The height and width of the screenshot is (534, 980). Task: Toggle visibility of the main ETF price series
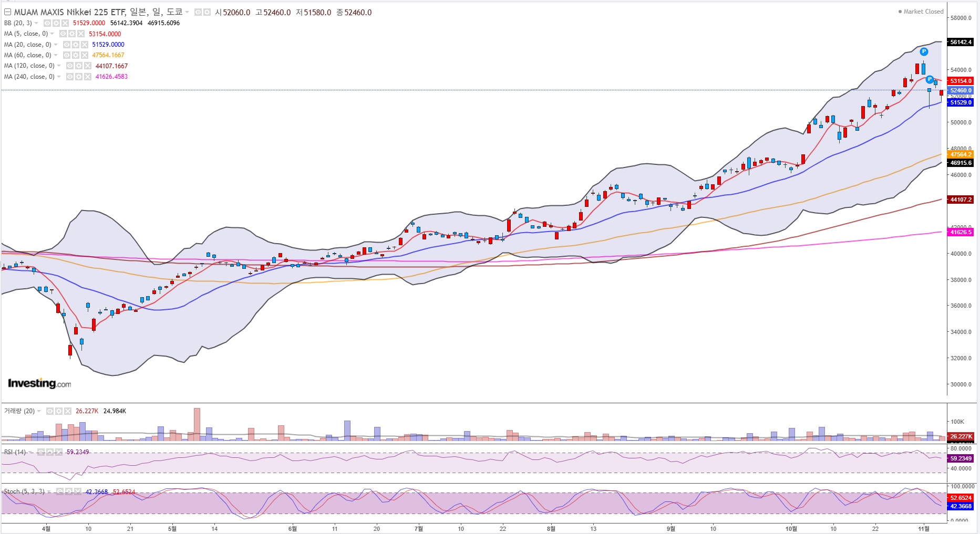tap(198, 12)
